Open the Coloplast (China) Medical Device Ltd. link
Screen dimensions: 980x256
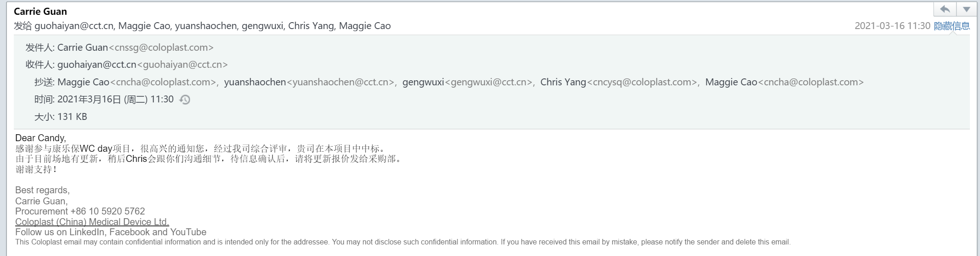[92, 222]
